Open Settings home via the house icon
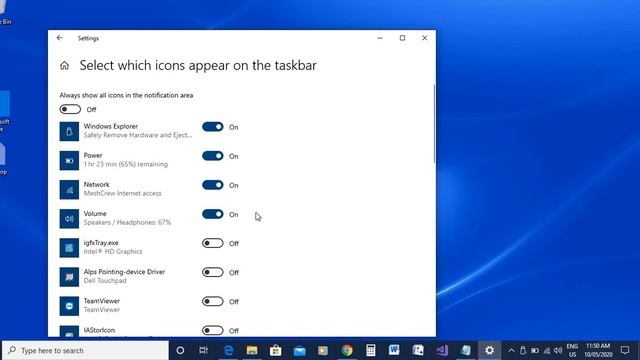Screen dimensions: 640x360 coord(64,65)
